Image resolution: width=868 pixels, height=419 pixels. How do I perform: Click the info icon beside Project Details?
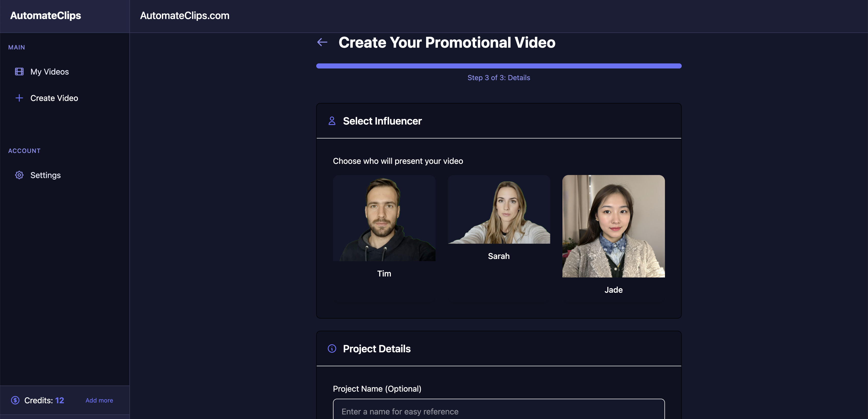point(331,348)
